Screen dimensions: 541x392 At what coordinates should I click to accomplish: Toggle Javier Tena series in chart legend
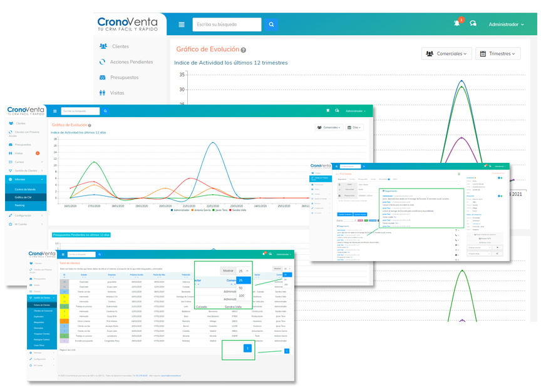coord(220,210)
